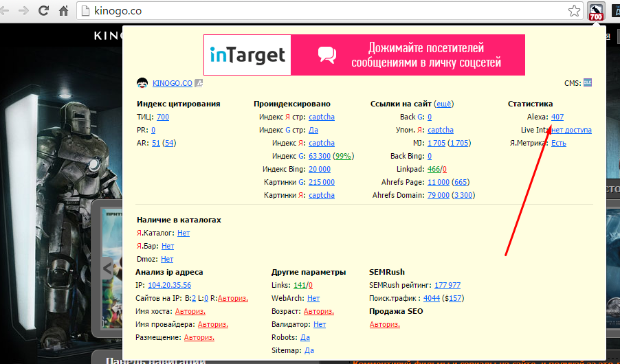Image resolution: width=620 pixels, height=364 pixels.
Task: Click Я.Бар Нет link
Action: click(x=168, y=247)
